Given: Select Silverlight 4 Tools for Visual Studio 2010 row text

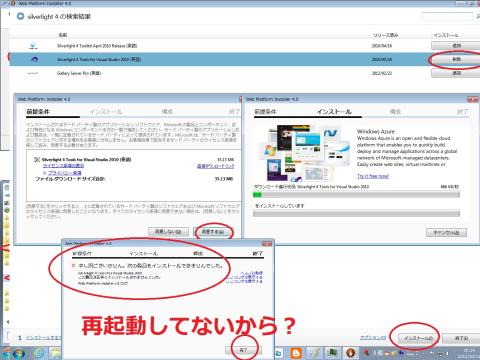Looking at the screenshot, I should point(99,59).
